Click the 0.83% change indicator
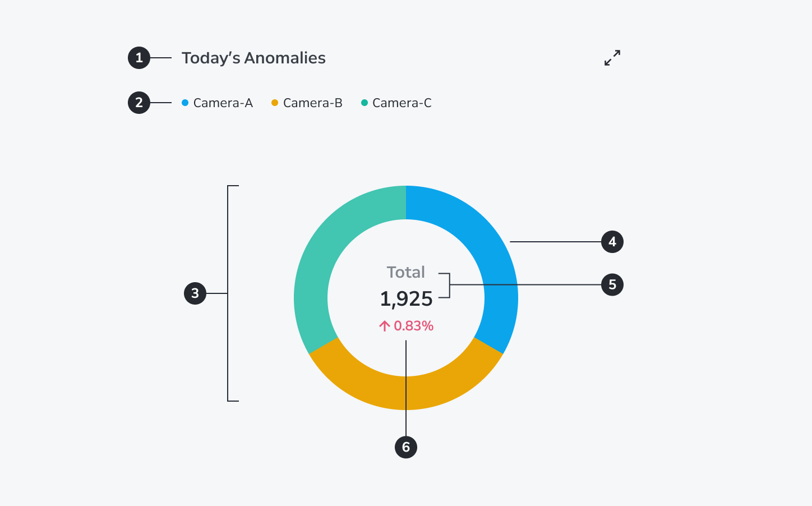The image size is (812, 506). point(414,326)
